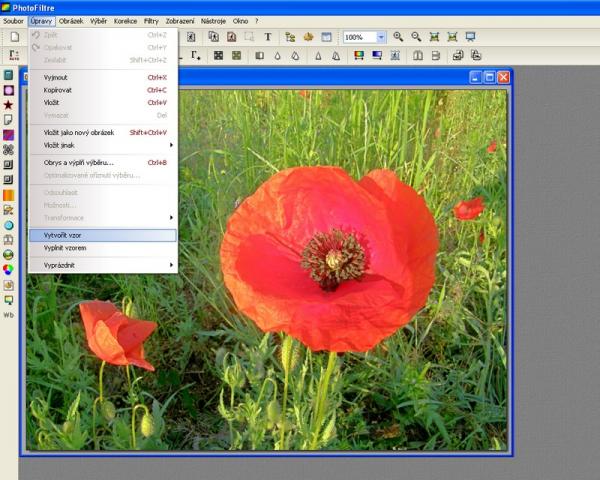Click the PhotoFiltre title bar app icon
This screenshot has width=600, height=480.
click(x=5, y=7)
